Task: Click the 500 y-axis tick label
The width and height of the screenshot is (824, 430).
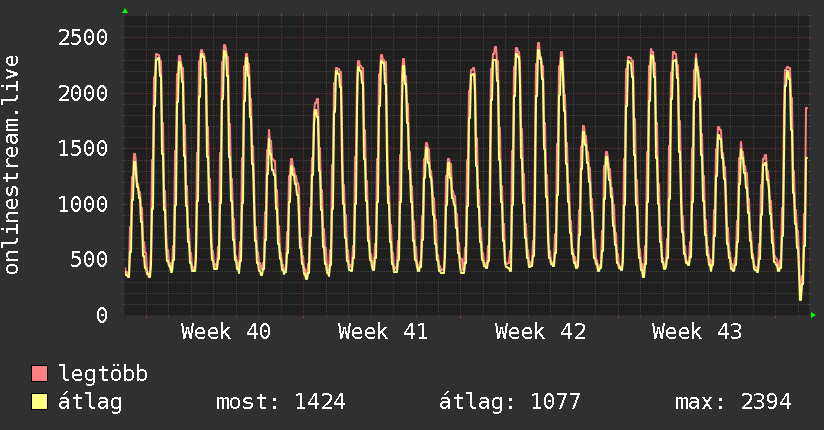Action: pyautogui.click(x=89, y=259)
